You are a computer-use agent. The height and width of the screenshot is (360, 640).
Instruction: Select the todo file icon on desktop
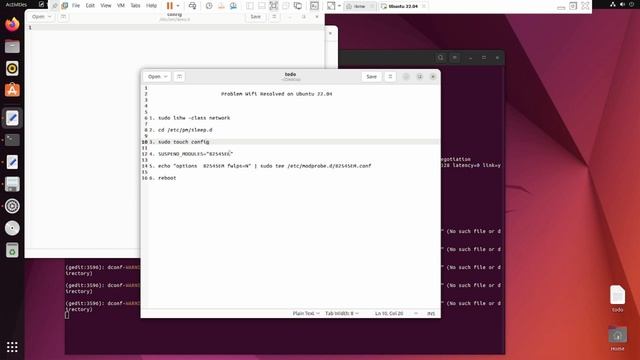617,298
